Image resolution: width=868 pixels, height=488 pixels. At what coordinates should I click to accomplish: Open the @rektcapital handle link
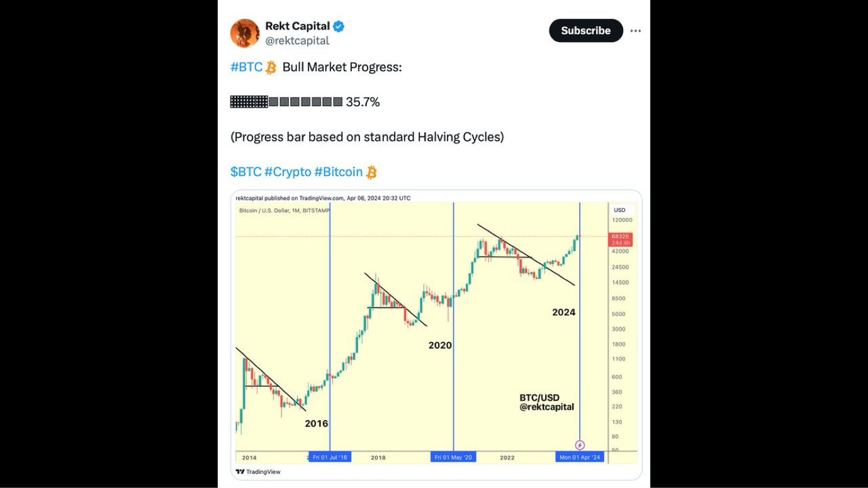[297, 41]
